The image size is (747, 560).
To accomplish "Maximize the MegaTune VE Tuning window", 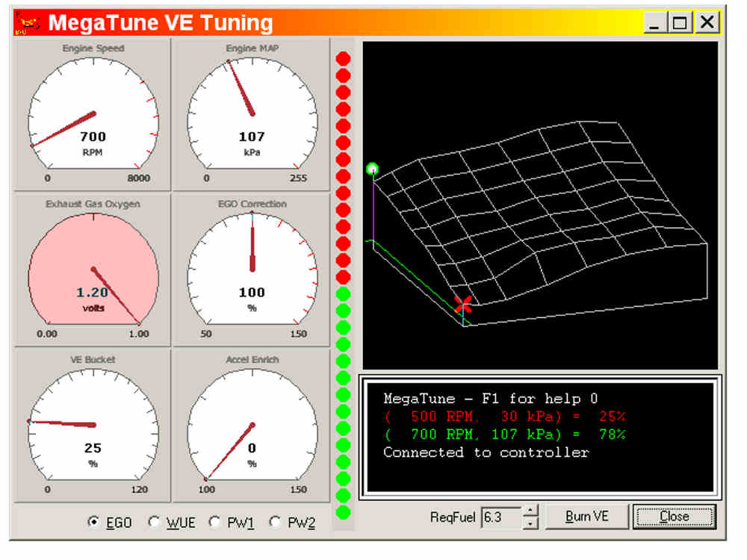I will click(x=680, y=22).
